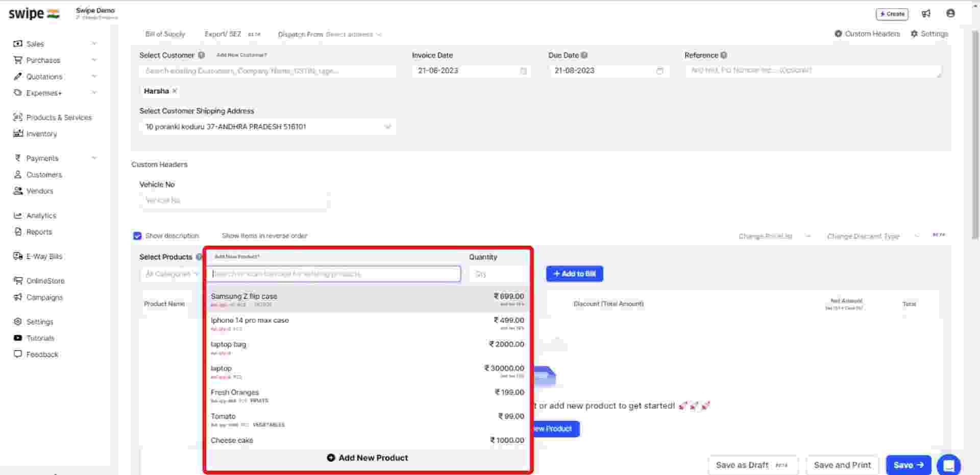Viewport: 980px width, 475px height.
Task: Click the blue Save button
Action: point(909,465)
